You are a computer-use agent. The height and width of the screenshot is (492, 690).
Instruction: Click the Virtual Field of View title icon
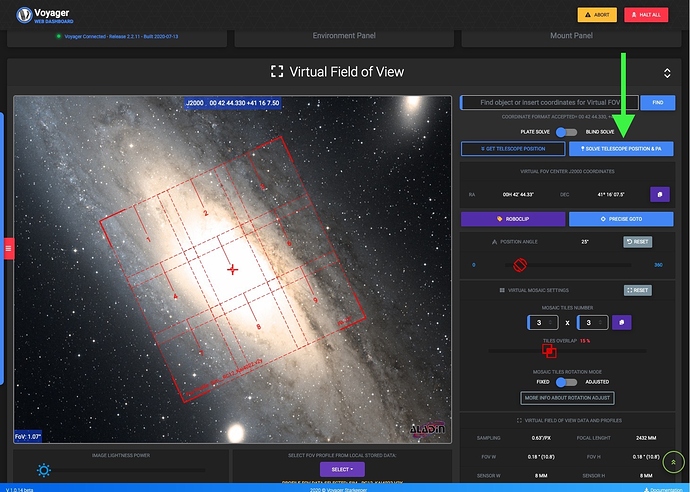pyautogui.click(x=277, y=71)
